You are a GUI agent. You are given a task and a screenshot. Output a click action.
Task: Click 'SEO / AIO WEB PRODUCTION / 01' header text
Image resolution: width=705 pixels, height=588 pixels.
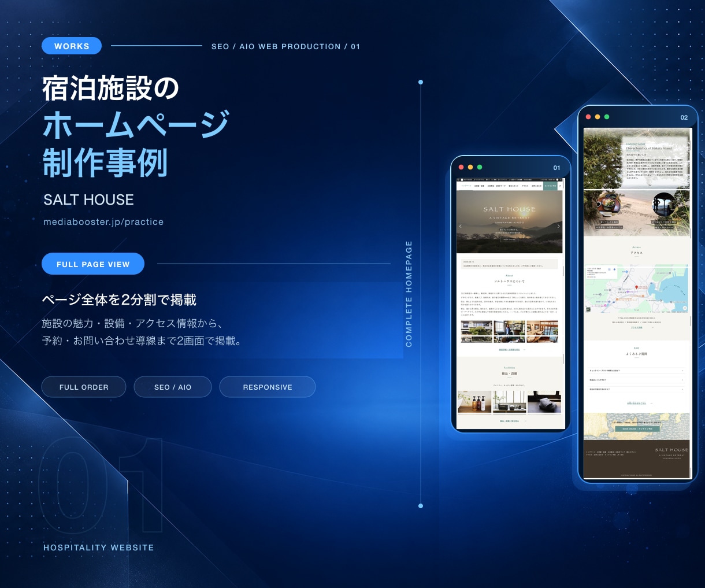[x=285, y=46]
